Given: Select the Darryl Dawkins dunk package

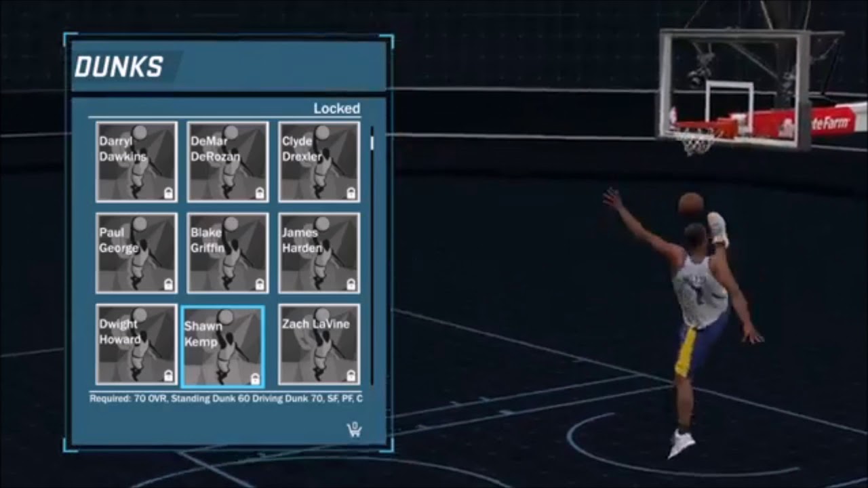Looking at the screenshot, I should (136, 162).
